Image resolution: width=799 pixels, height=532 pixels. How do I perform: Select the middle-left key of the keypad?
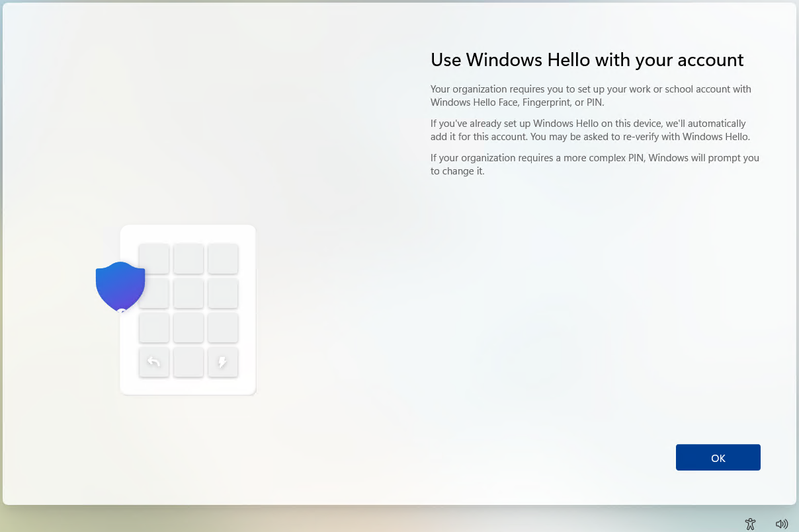coord(154,293)
